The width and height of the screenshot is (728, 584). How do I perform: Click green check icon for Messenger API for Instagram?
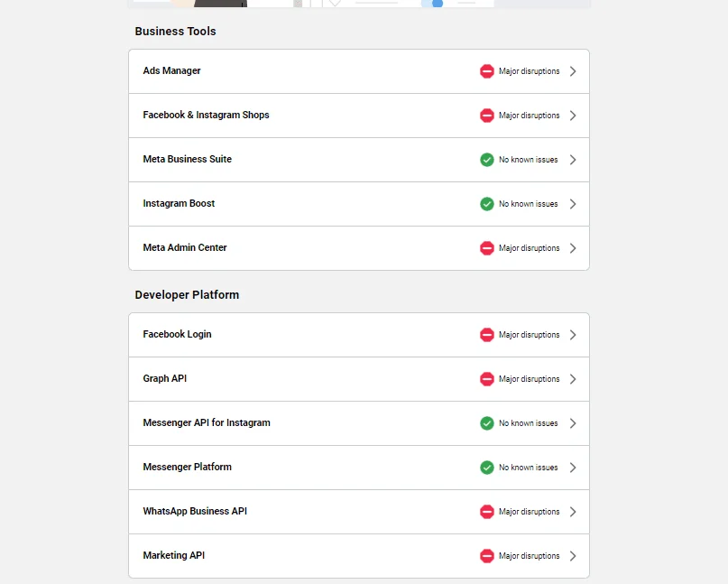[x=486, y=423]
